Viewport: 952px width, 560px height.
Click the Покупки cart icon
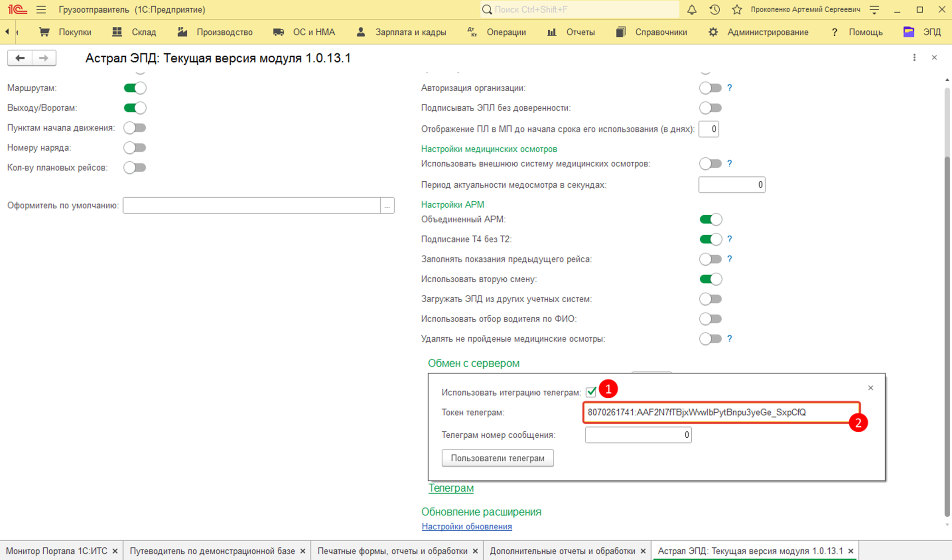coord(44,32)
